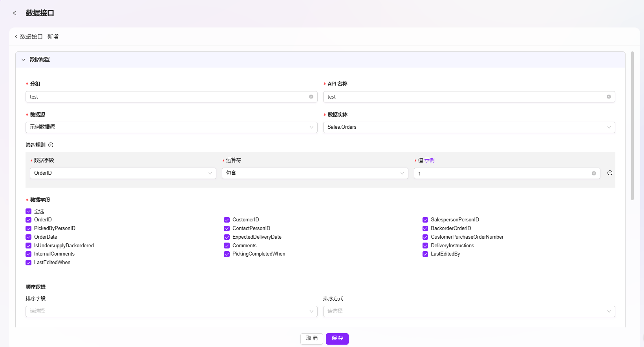Viewport: 644px width, 347px height.
Task: Open the 示例 link next to 值
Action: pos(429,160)
